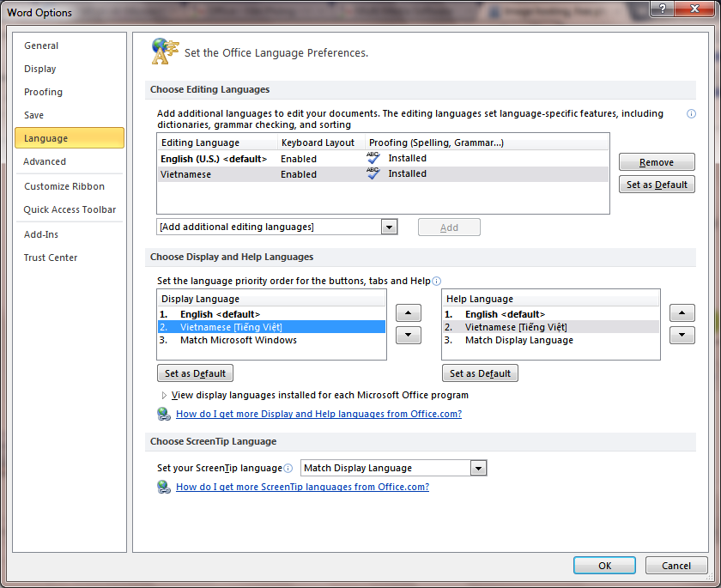The height and width of the screenshot is (588, 721).
Task: Select Vietnamese [Tiếng Việt] in Help Language list
Action: (551, 327)
